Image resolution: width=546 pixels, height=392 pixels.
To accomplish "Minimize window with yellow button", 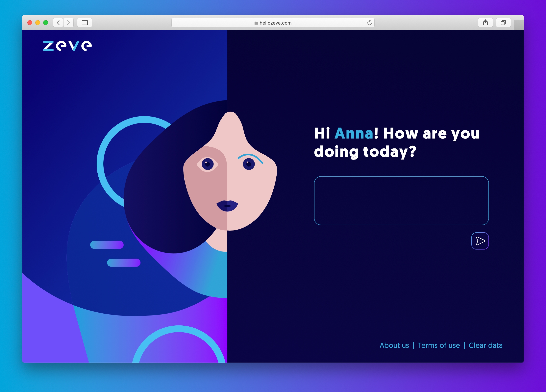I will [x=38, y=23].
